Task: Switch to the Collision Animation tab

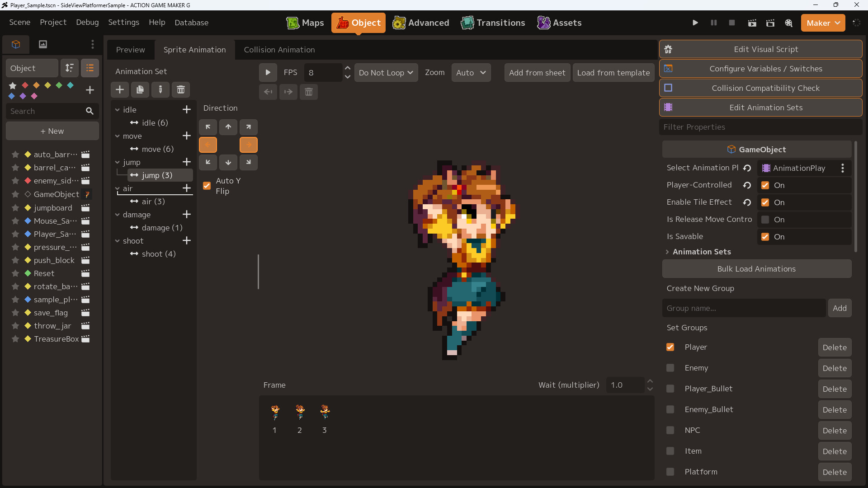Action: point(279,50)
